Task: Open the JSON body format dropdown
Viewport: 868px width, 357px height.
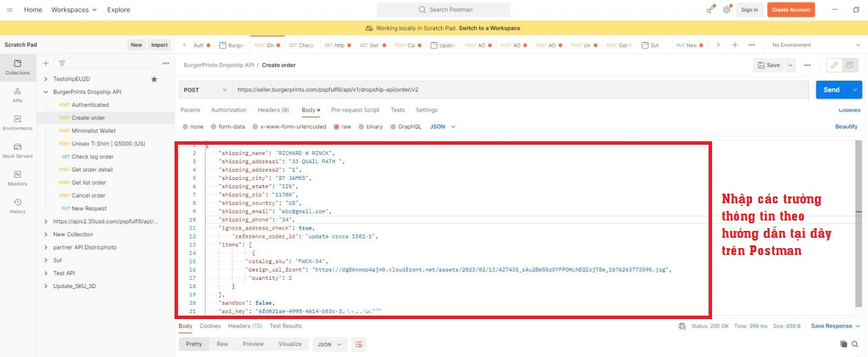Action: pyautogui.click(x=443, y=127)
